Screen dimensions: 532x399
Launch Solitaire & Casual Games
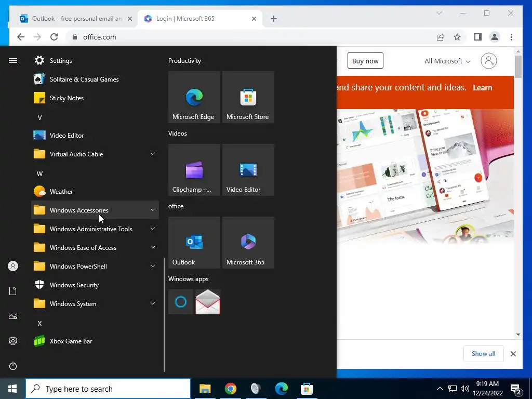point(95,79)
